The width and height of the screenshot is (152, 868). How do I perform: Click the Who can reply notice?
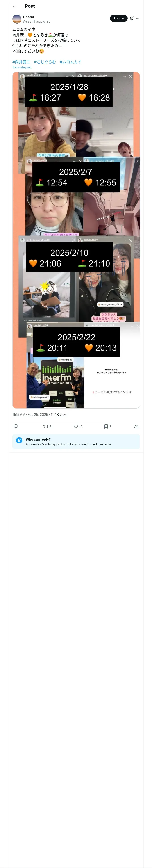[76, 442]
